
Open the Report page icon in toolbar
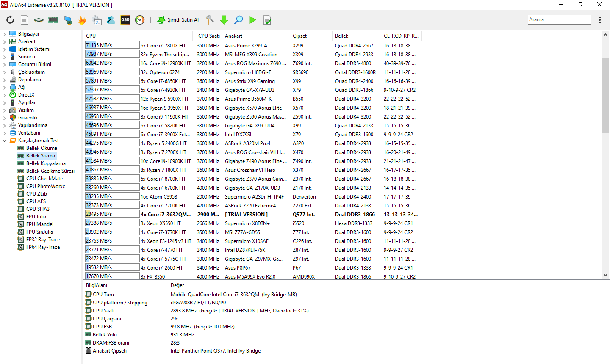coord(25,20)
